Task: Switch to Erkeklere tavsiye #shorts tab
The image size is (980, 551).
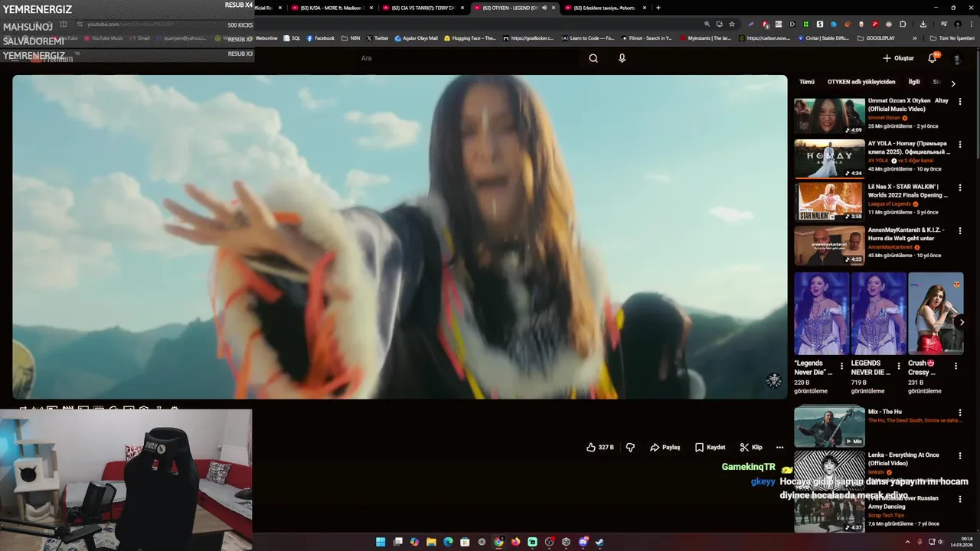Action: [605, 8]
